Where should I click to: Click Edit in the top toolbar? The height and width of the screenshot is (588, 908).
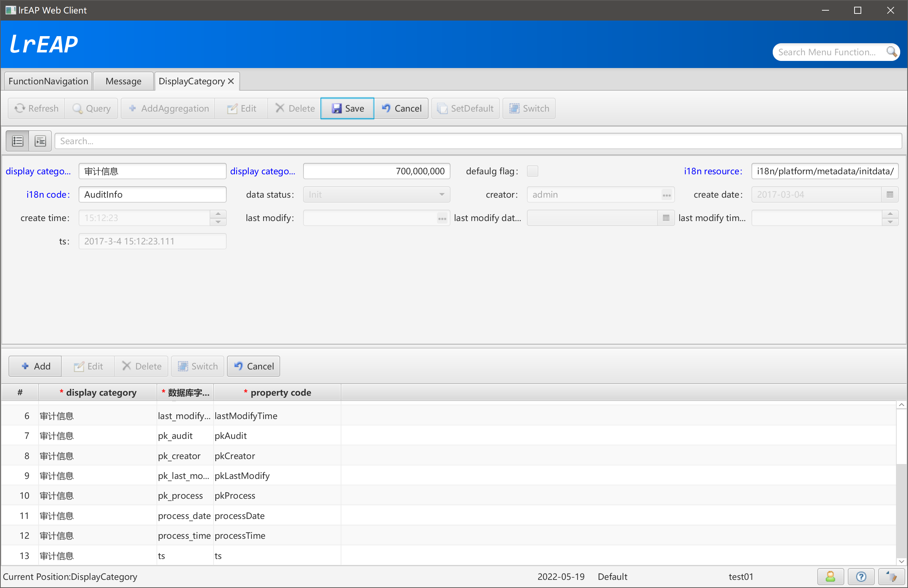[242, 108]
